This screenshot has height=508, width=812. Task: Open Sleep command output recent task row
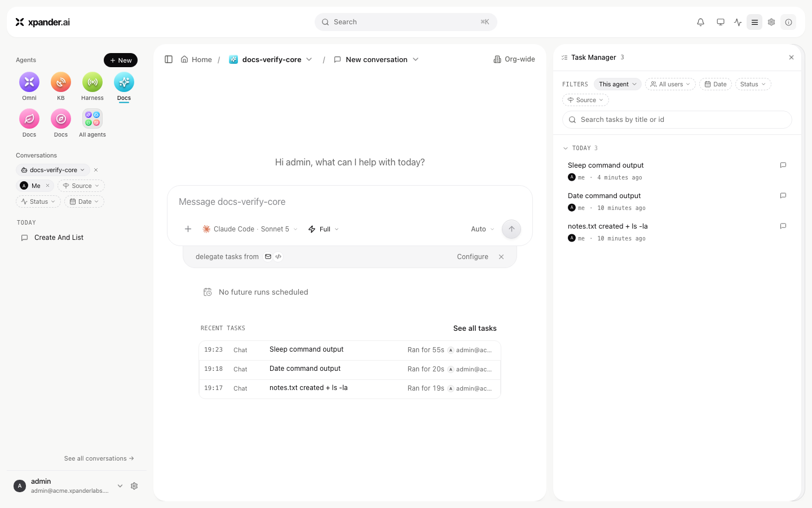coord(350,350)
